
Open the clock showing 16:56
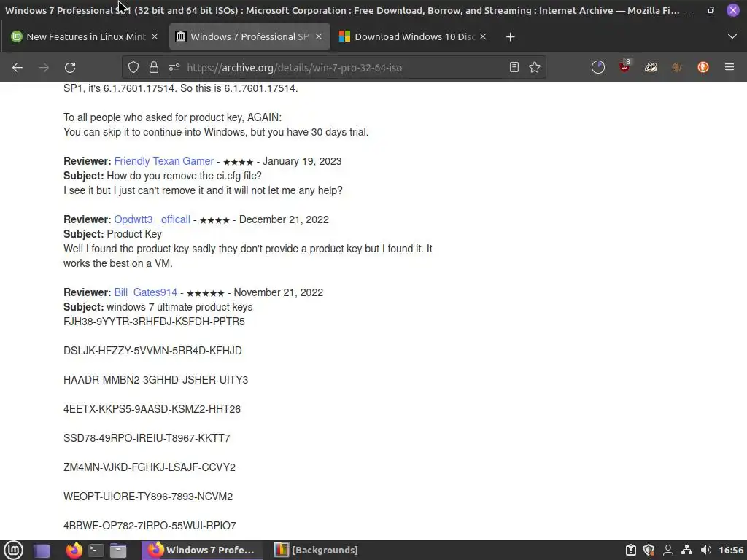coord(731,551)
